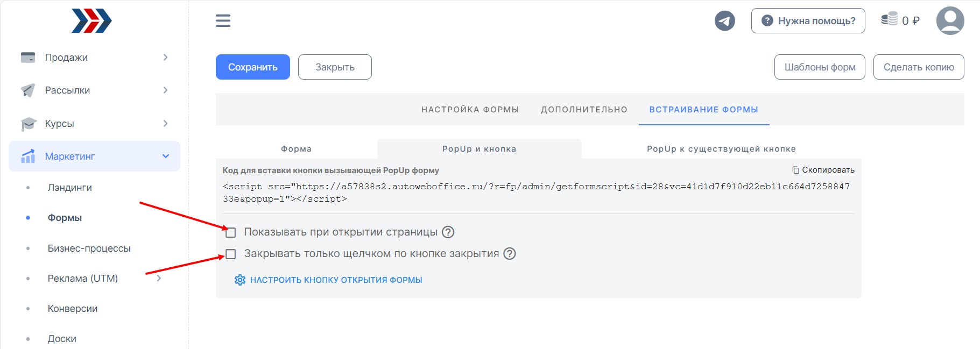
Task: Expand the Продажи menu chevron
Action: 165,57
